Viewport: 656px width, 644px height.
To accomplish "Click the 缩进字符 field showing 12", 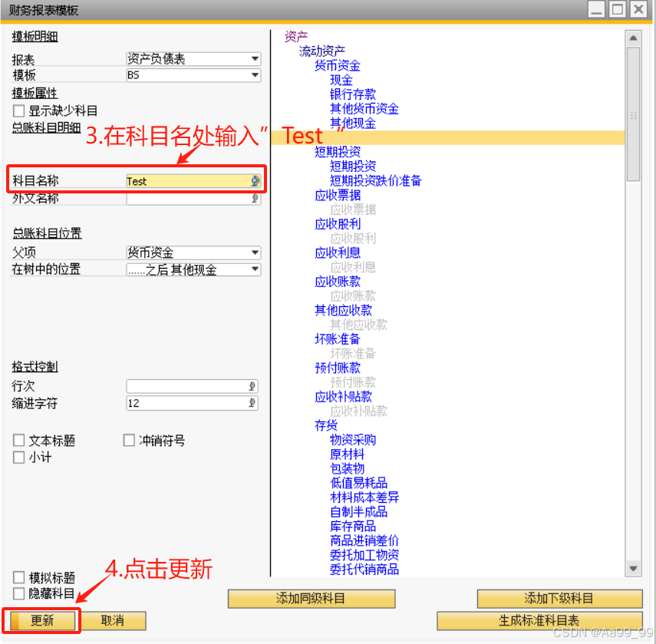I will 192,404.
